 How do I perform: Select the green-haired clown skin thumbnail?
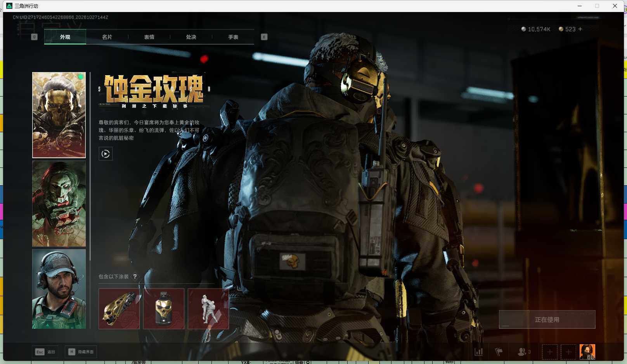59,204
